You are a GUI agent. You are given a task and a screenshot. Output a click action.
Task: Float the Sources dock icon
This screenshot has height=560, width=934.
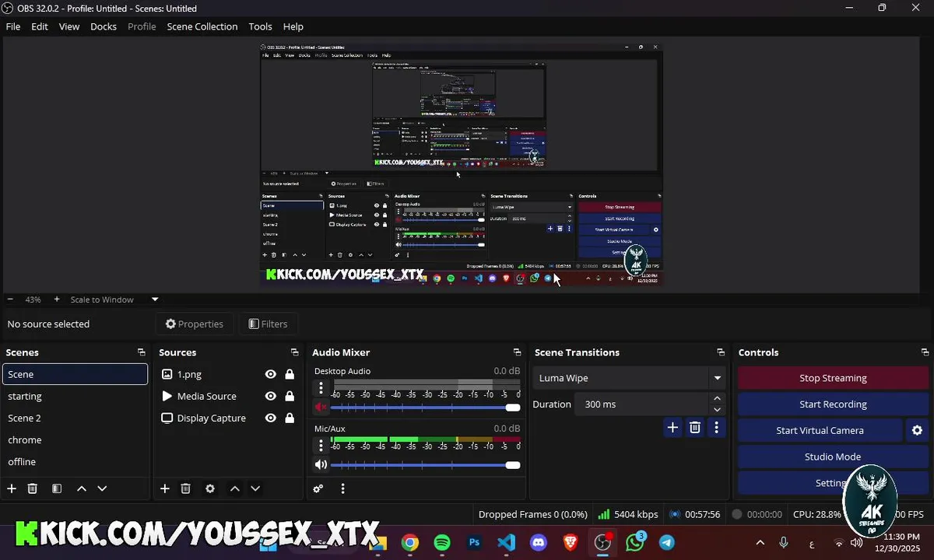coord(294,352)
